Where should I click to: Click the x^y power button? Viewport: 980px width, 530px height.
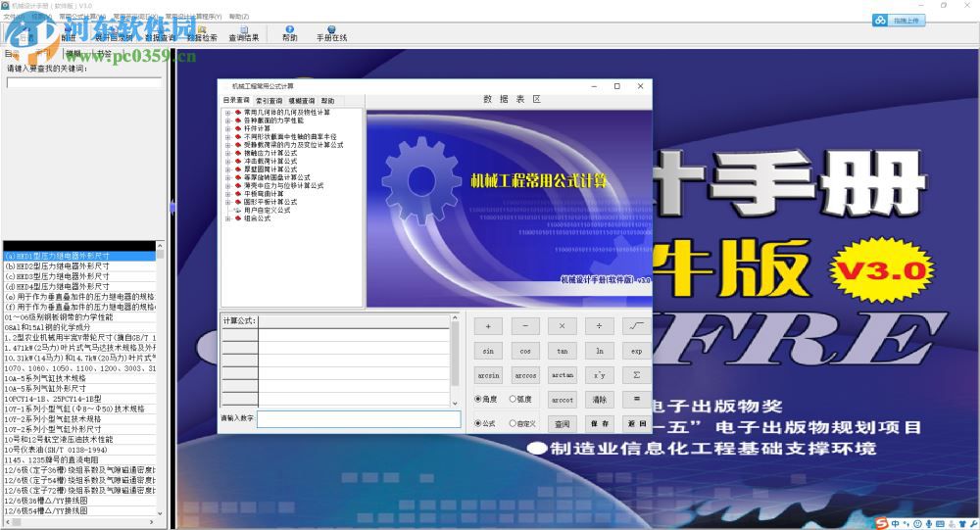pos(599,375)
